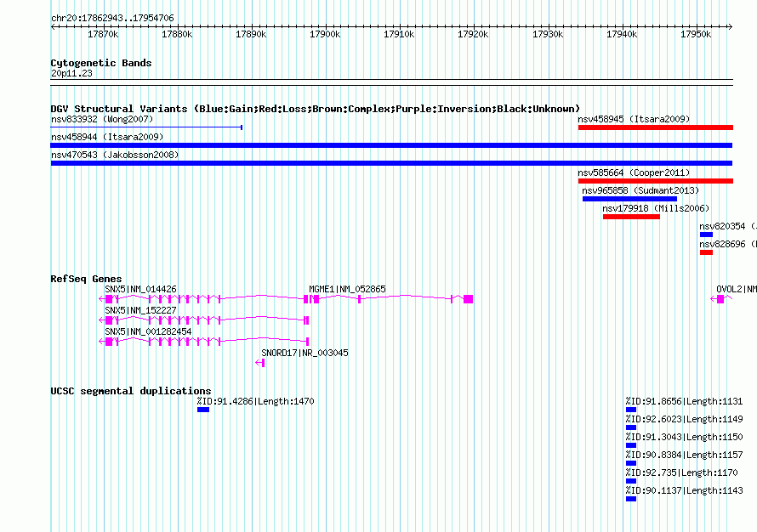Screen dimensions: 757x532
Task: Click the 17930k ruler tick label
Action: (548, 34)
